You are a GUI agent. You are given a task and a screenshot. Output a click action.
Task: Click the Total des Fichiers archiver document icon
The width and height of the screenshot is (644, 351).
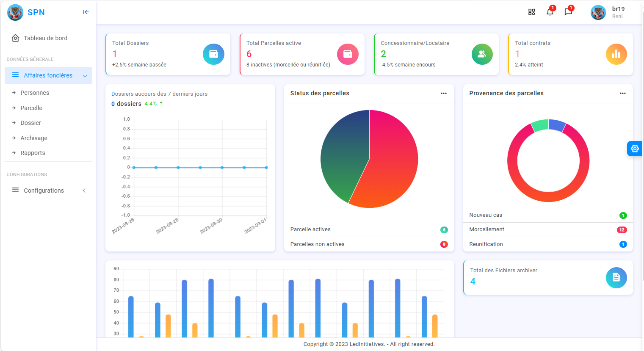[x=616, y=278]
